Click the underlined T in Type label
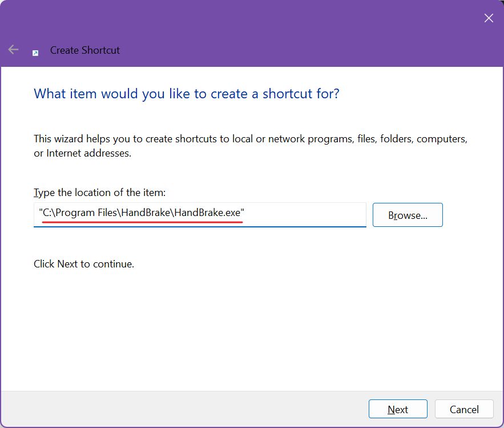This screenshot has width=504, height=428. coord(36,193)
